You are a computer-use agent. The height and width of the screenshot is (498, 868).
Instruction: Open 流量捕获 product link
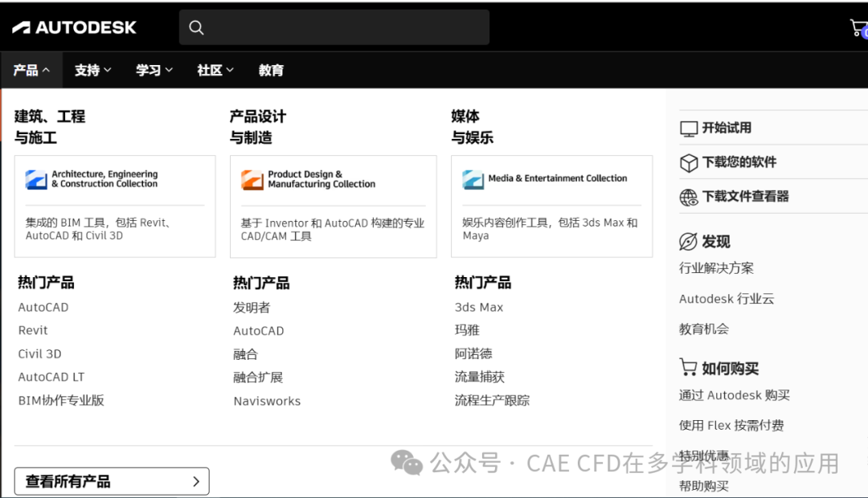click(x=479, y=377)
